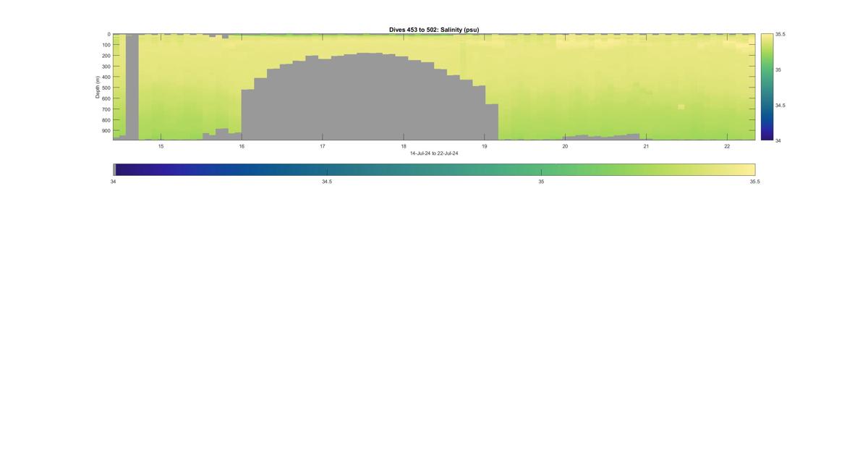This screenshot has width=868, height=450.
Task: Click the depth tick label '300'
Action: click(x=106, y=67)
